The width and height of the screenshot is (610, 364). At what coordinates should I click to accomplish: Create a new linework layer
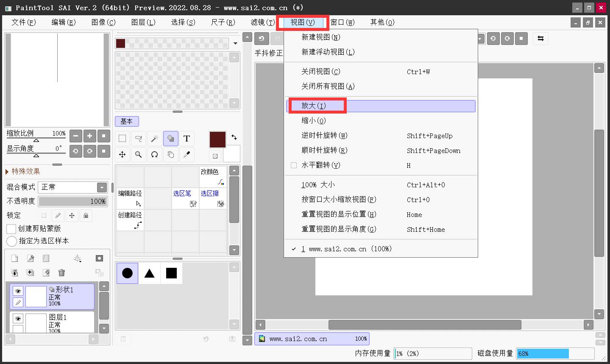(31, 258)
